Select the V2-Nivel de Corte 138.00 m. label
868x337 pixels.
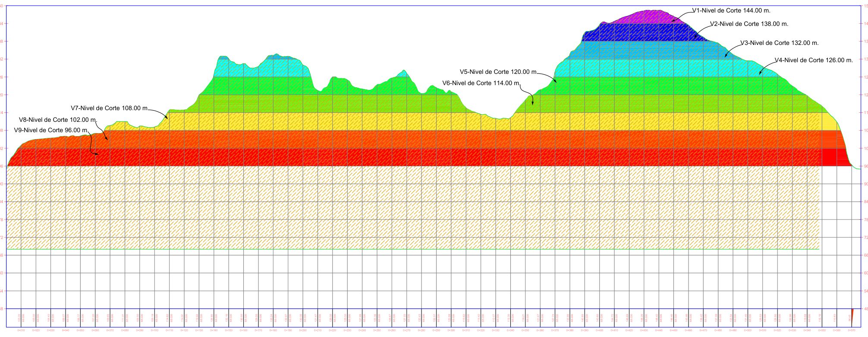[x=749, y=24]
